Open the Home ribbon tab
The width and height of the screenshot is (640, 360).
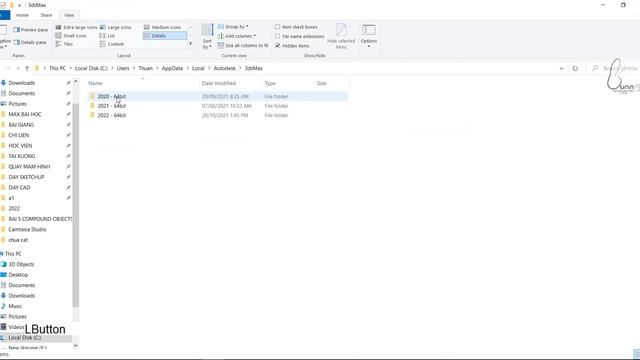22,15
